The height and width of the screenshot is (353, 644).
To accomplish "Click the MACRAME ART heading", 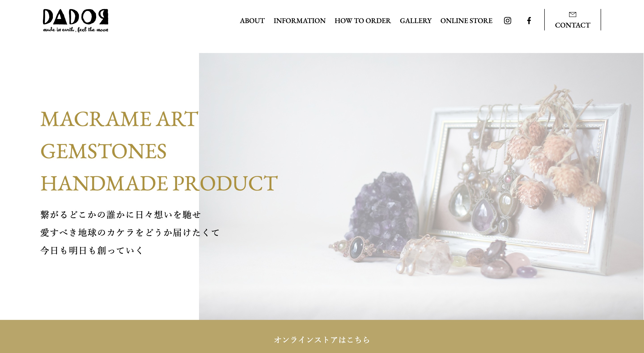I will [x=119, y=119].
